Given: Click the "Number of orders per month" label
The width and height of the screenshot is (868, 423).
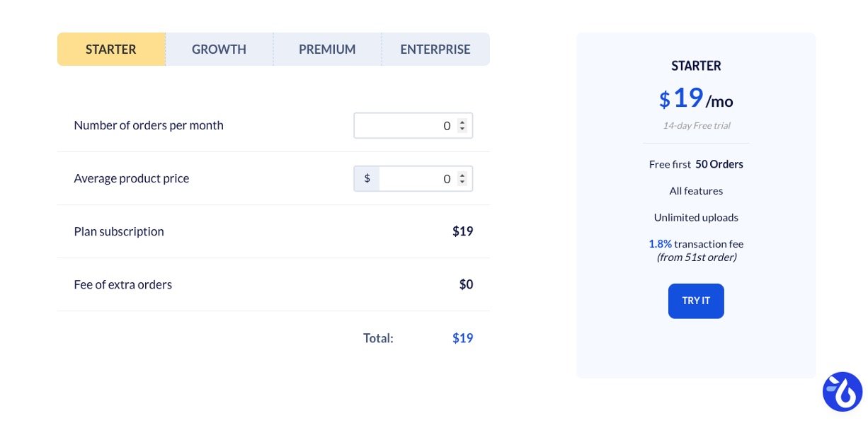Looking at the screenshot, I should point(149,126).
